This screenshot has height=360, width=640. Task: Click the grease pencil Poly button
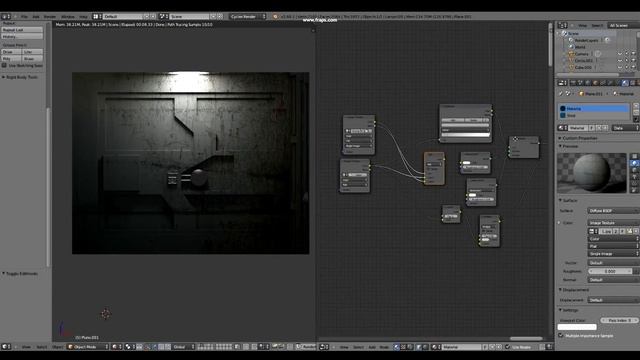point(11,59)
